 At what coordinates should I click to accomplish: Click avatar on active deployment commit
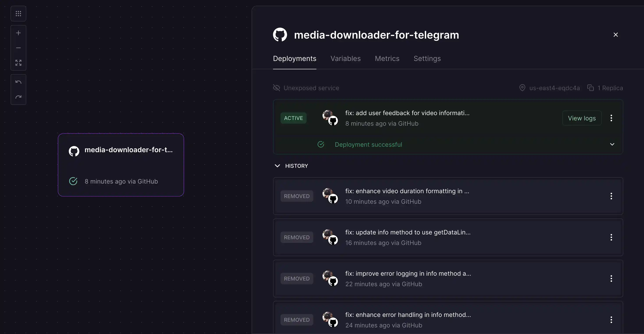point(330,118)
